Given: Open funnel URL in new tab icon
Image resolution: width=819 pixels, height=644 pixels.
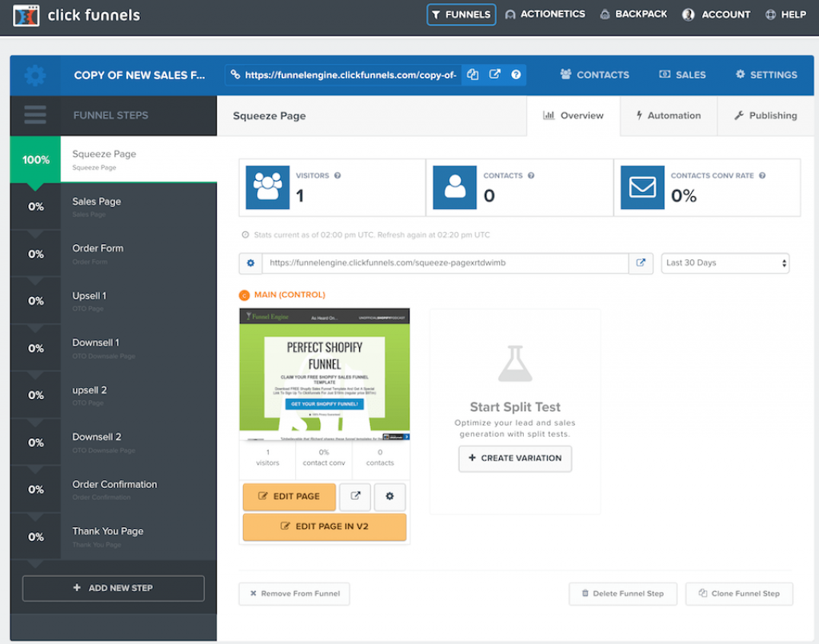Looking at the screenshot, I should [x=494, y=74].
